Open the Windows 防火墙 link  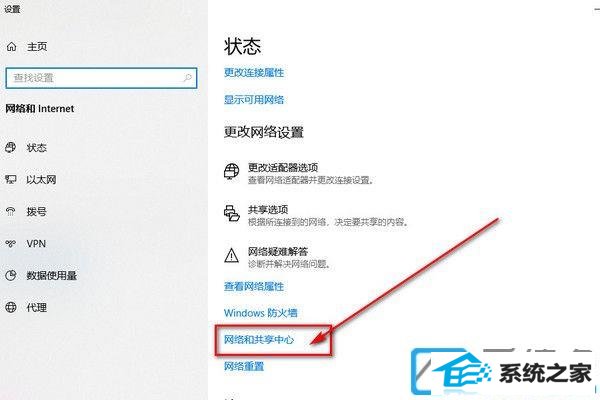(x=261, y=313)
